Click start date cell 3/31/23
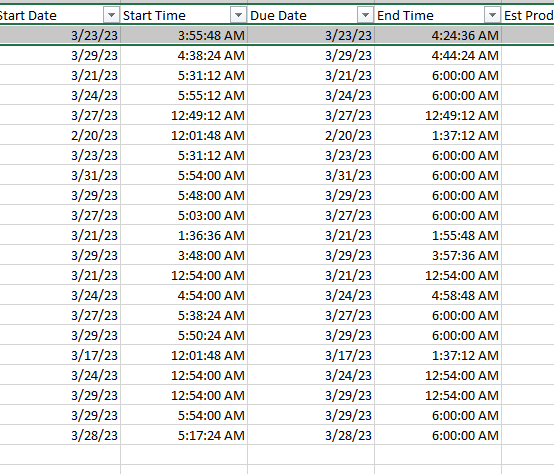Image resolution: width=554 pixels, height=474 pixels. [x=60, y=175]
